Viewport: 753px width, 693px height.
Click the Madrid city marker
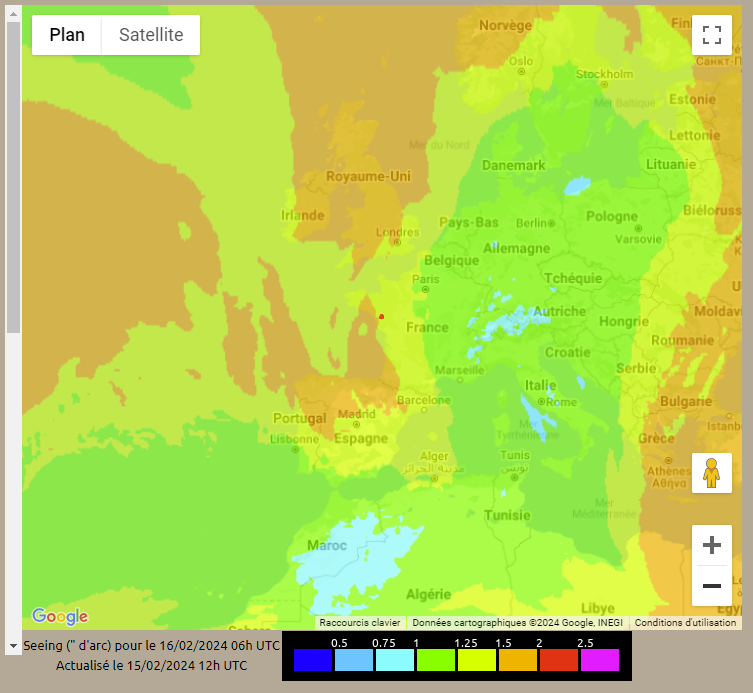(x=356, y=425)
